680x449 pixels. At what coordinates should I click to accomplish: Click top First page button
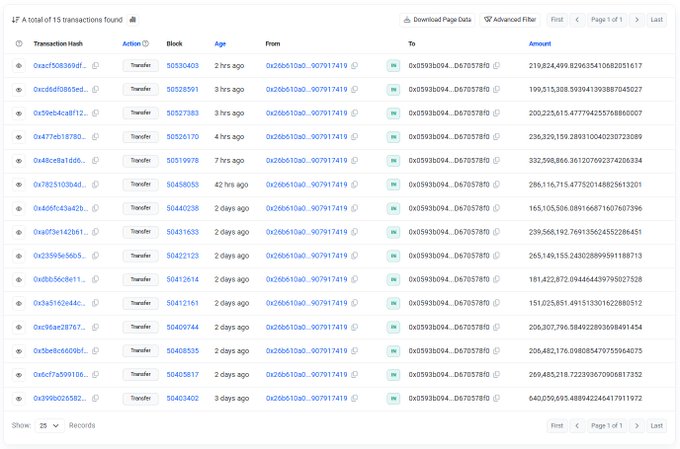[557, 20]
